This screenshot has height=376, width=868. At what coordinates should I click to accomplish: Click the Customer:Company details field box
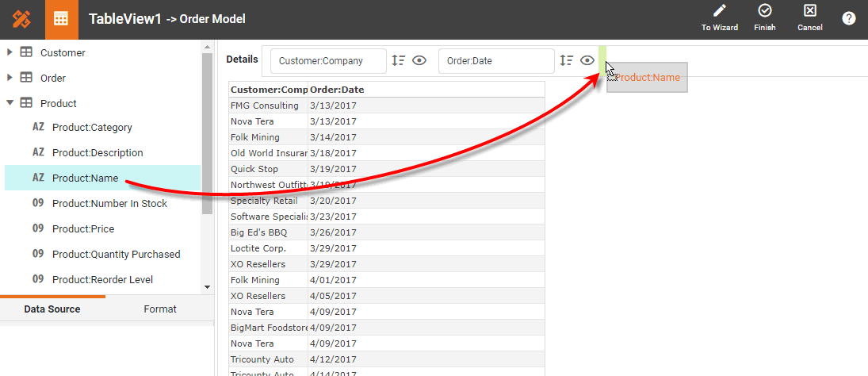click(x=328, y=61)
